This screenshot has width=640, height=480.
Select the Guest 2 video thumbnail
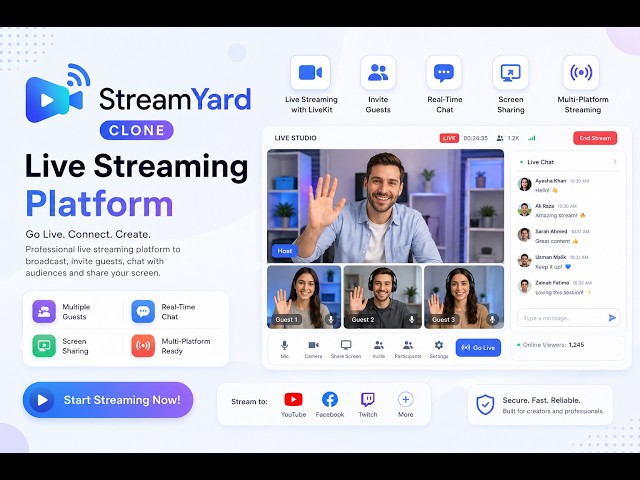383,297
